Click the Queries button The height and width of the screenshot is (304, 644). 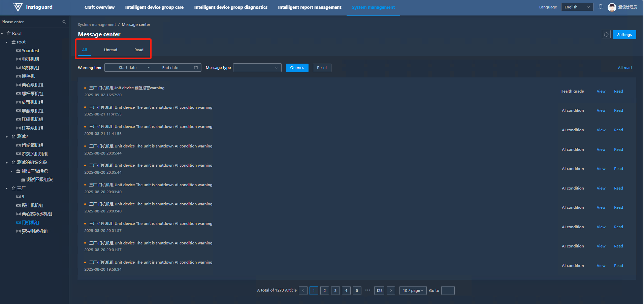click(x=297, y=68)
